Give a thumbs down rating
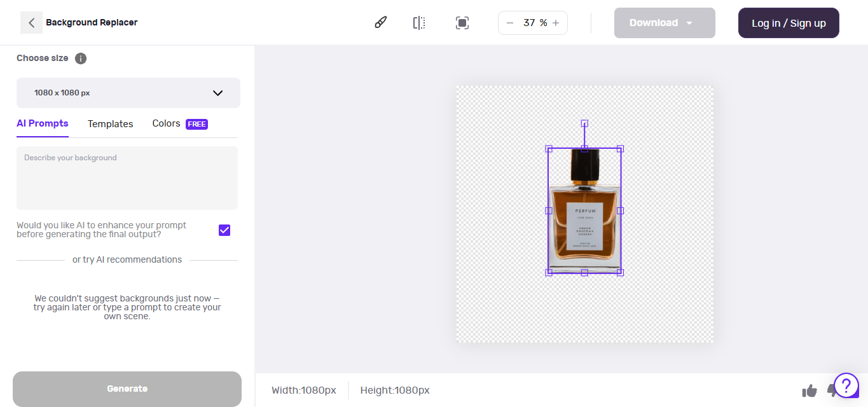The width and height of the screenshot is (868, 407). tap(832, 390)
